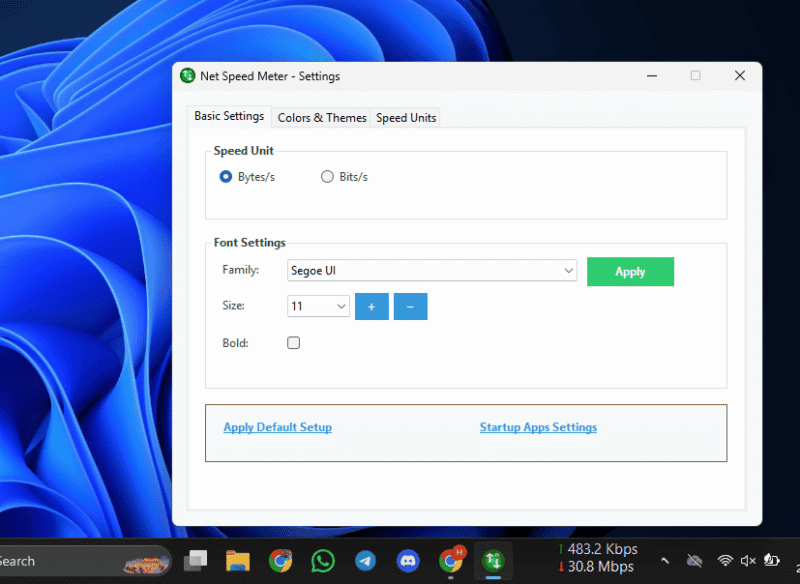Open Net Speed Meter from the taskbar
Image resolution: width=800 pixels, height=584 pixels.
click(493, 561)
